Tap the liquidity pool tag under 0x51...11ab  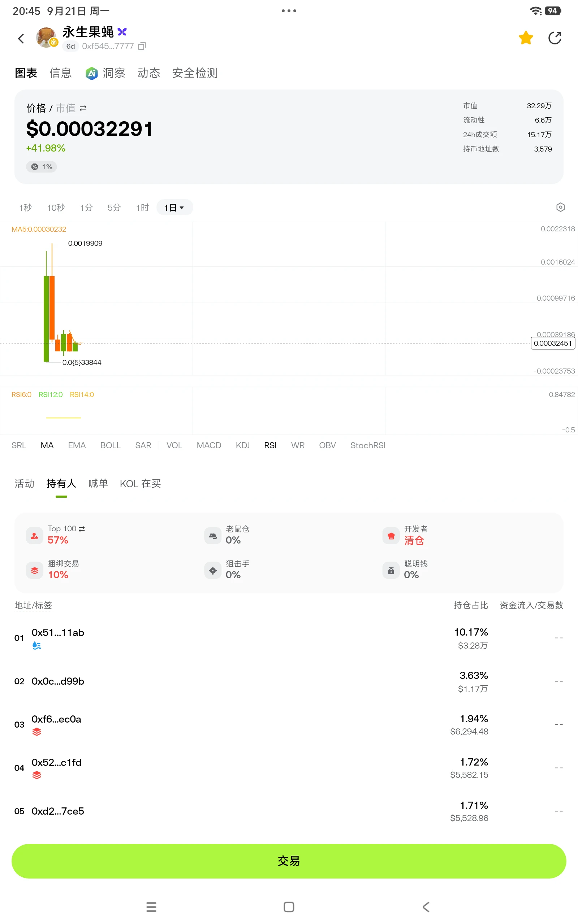[x=37, y=645]
